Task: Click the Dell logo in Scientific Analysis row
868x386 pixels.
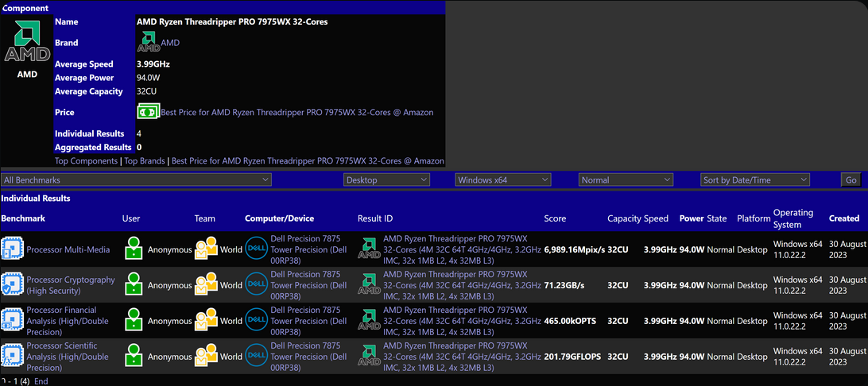Action: (256, 356)
